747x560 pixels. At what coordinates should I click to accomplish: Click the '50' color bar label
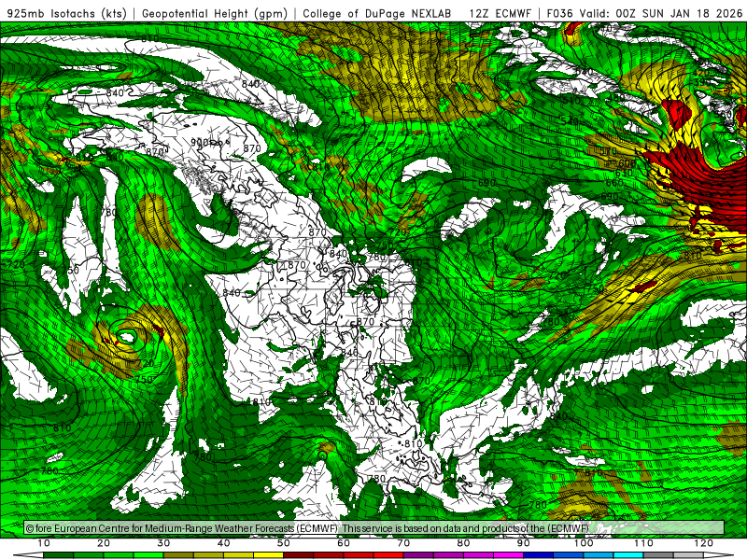tap(284, 543)
